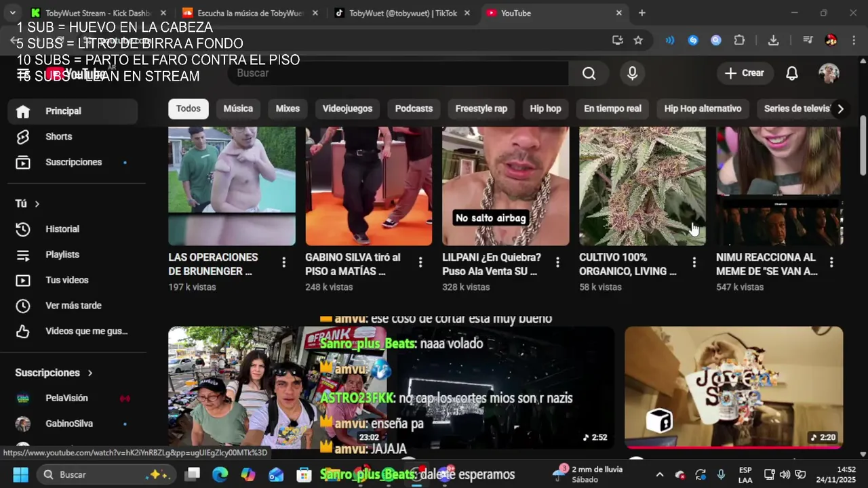Open YouTube account avatar menu

pos(829,73)
